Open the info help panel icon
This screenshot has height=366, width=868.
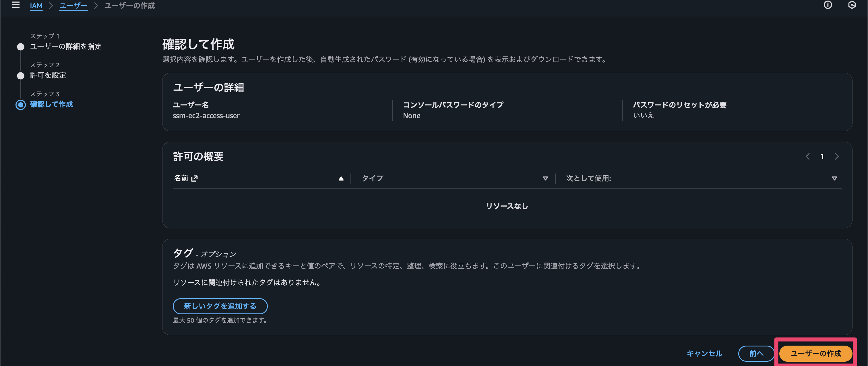(828, 5)
